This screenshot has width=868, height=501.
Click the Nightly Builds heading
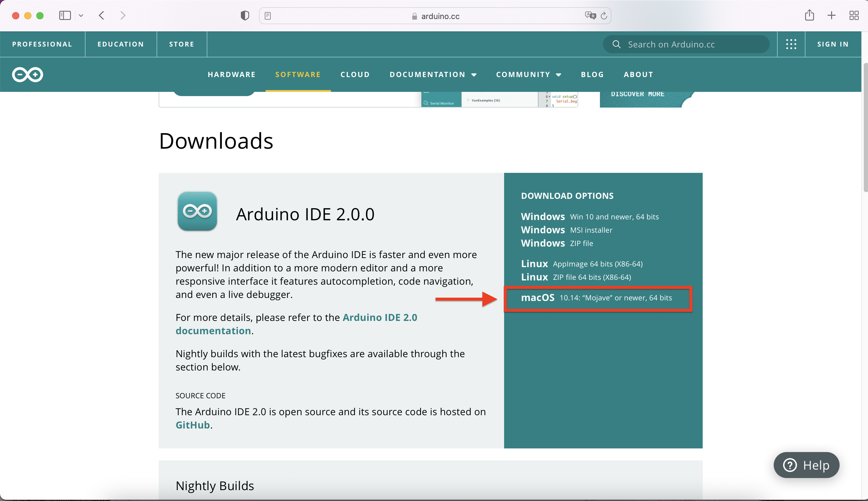click(x=215, y=486)
